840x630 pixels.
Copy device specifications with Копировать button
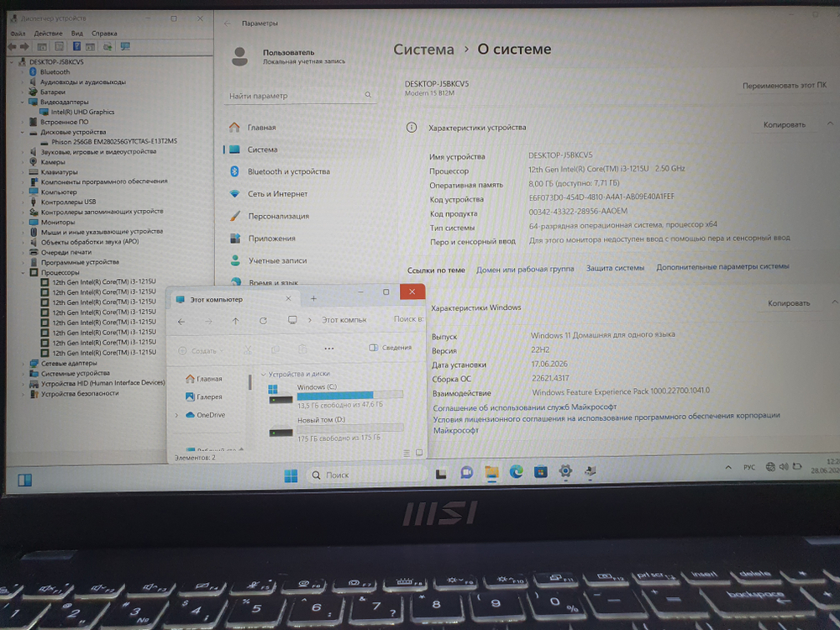(x=785, y=124)
